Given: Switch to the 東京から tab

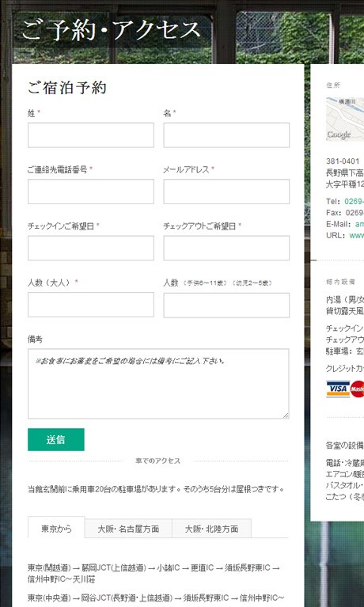Looking at the screenshot, I should pos(56,529).
